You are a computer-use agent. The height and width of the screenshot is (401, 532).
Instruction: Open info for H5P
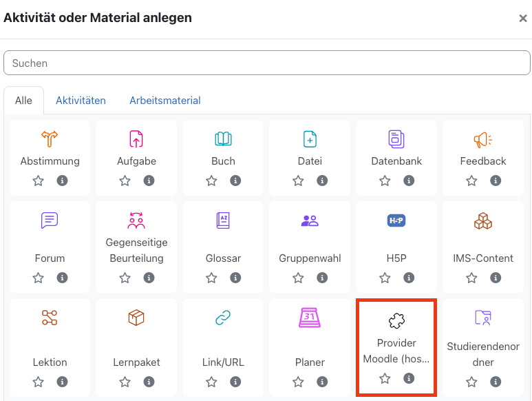(409, 278)
